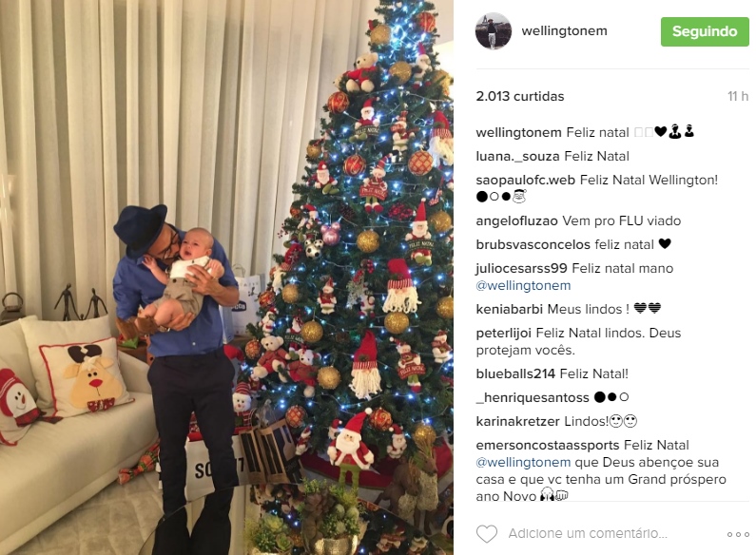Viewport: 756px width, 555px height.
Task: Open saopaulofc.web commenter profile
Action: click(x=525, y=181)
